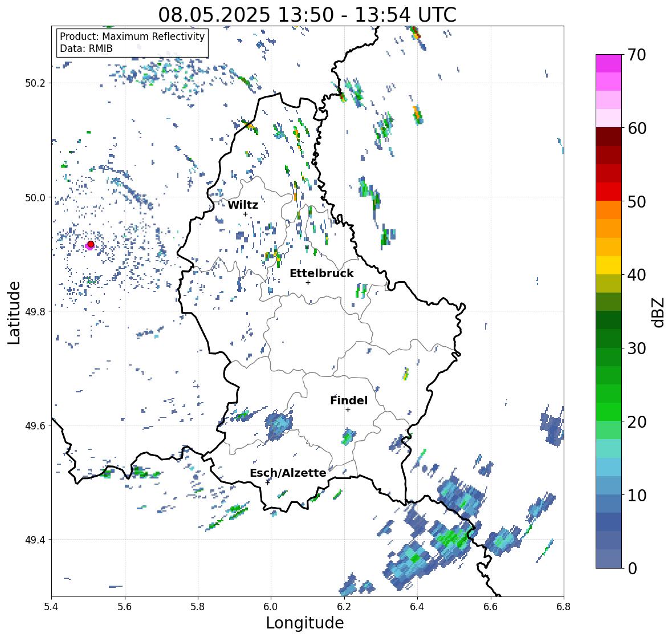Click the 49.6 latitude tick label
The height and width of the screenshot is (637, 672).
pos(35,425)
